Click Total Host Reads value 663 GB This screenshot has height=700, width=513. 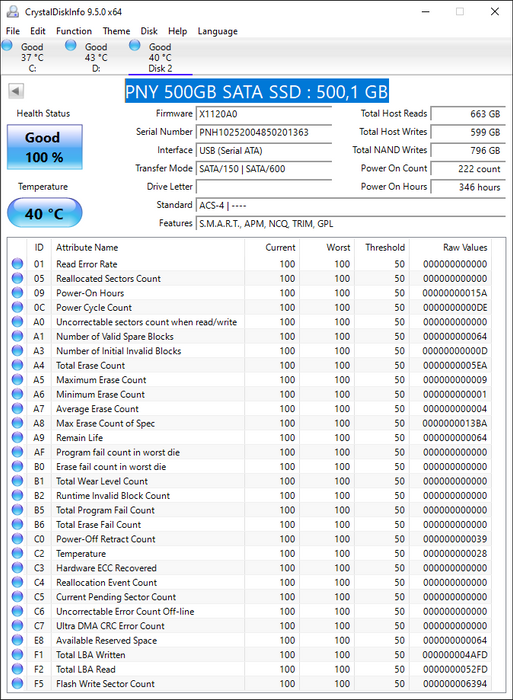coord(468,113)
